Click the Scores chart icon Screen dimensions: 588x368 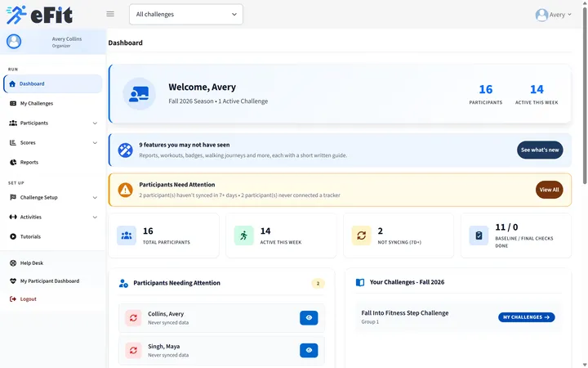pyautogui.click(x=13, y=142)
